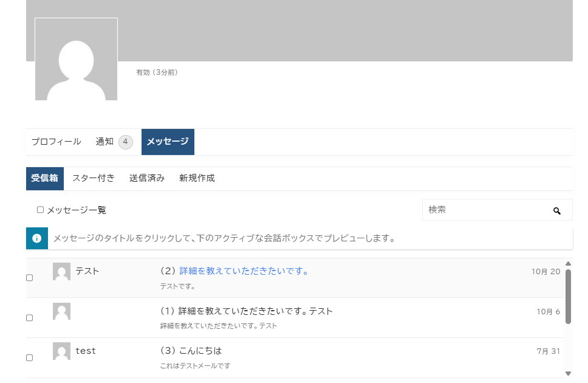
Task: Select the checkbox for the 10月 6 message
Action: [x=29, y=318]
